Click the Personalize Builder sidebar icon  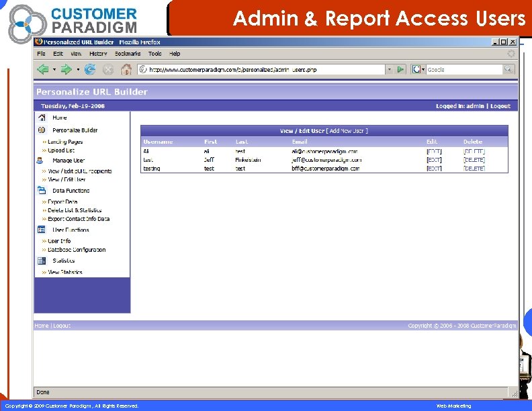click(x=42, y=130)
